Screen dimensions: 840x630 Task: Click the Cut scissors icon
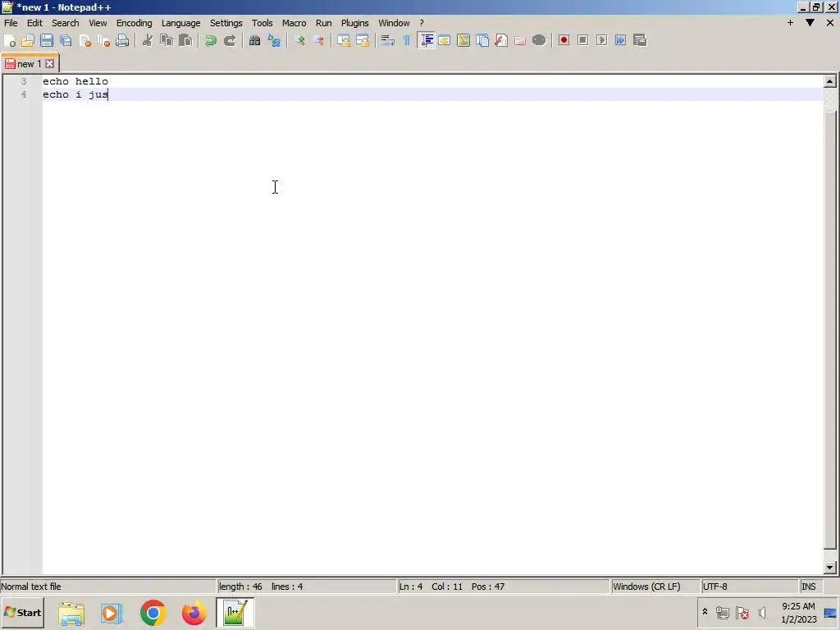148,41
